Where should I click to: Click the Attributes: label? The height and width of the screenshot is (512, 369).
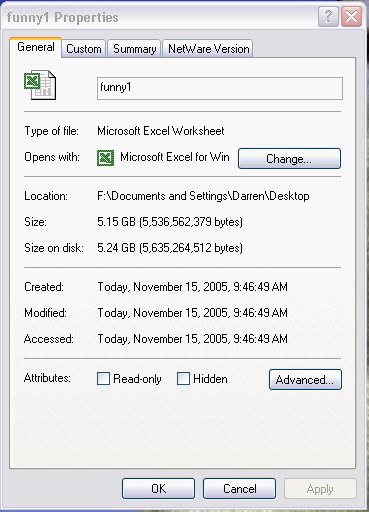(47, 378)
